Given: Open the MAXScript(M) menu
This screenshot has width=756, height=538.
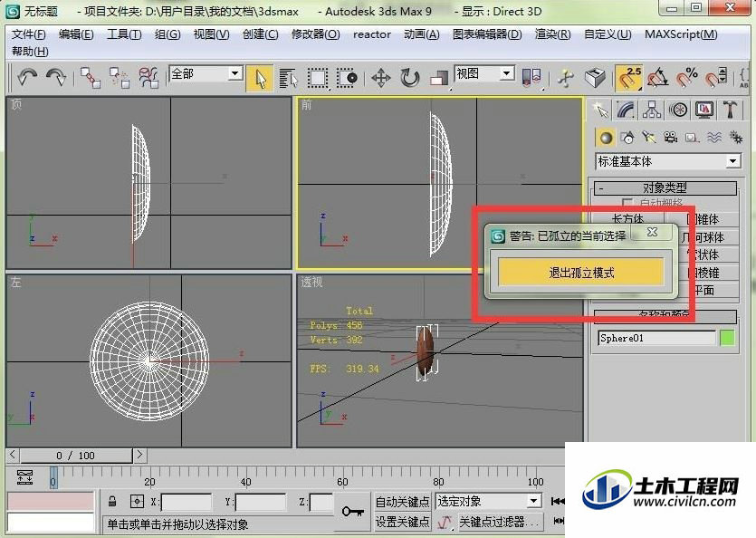Looking at the screenshot, I should pyautogui.click(x=681, y=34).
